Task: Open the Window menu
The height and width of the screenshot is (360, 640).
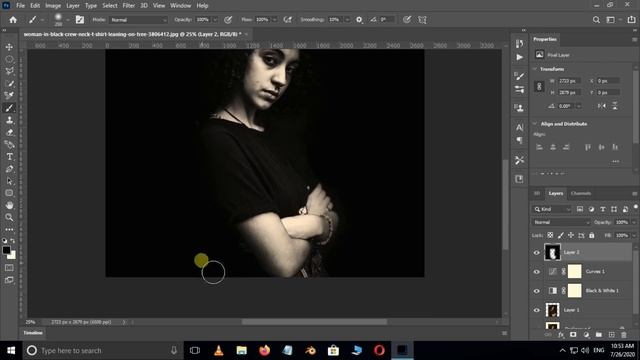Action: [x=180, y=6]
